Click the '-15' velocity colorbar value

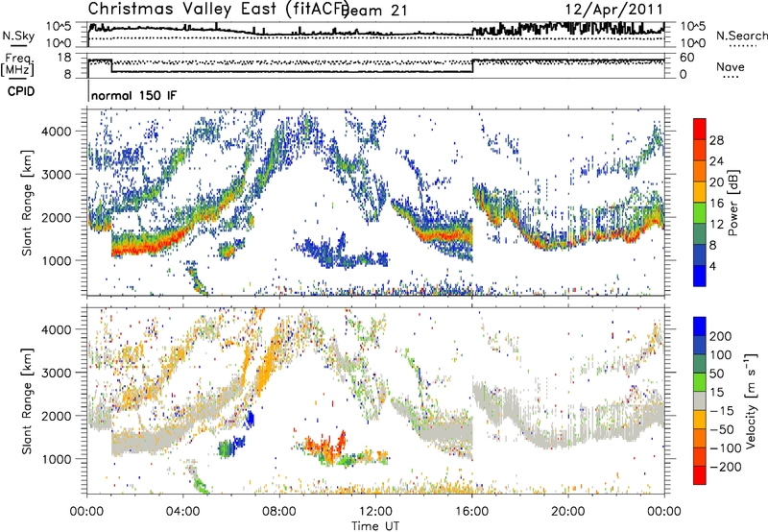[x=721, y=411]
